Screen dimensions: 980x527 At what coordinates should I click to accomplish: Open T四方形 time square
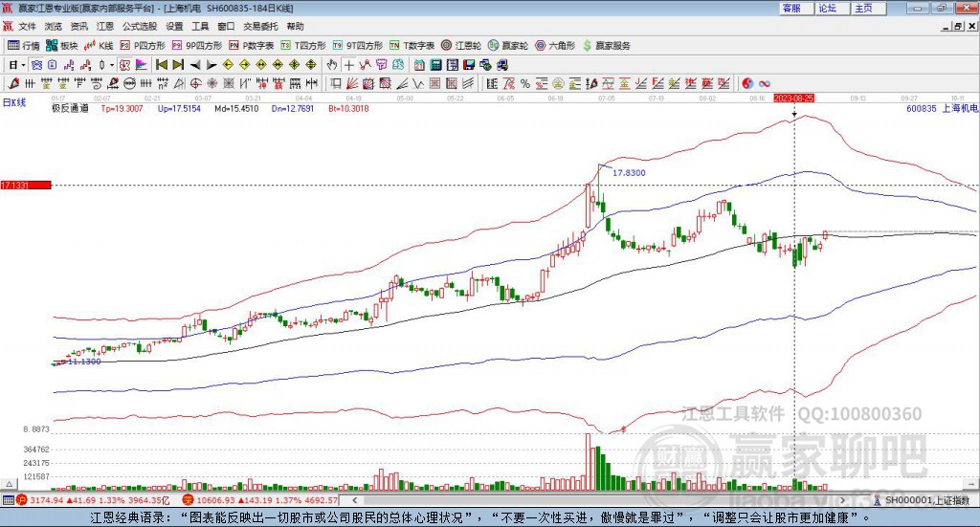tap(303, 46)
